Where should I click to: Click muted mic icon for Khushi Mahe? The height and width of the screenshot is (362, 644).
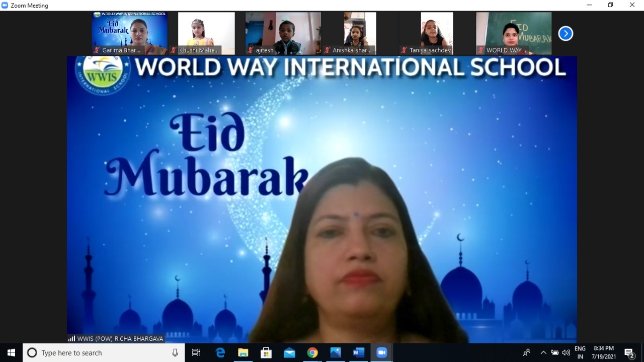click(174, 50)
